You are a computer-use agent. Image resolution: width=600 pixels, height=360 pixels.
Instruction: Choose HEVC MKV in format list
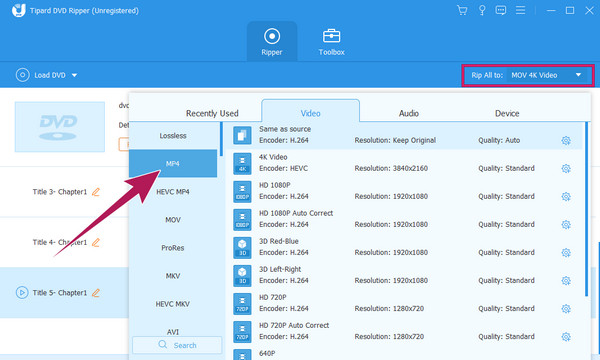point(173,304)
